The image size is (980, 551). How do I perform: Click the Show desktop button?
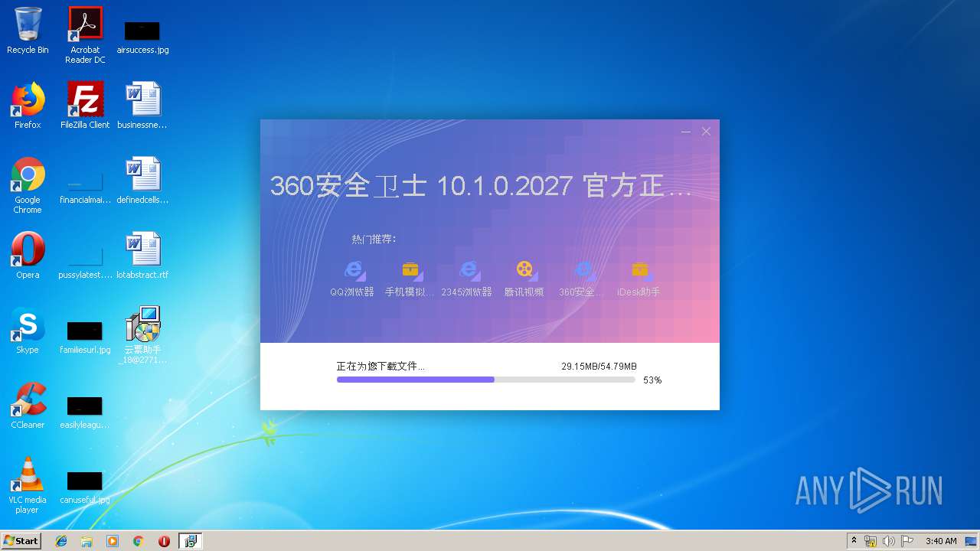(971, 541)
